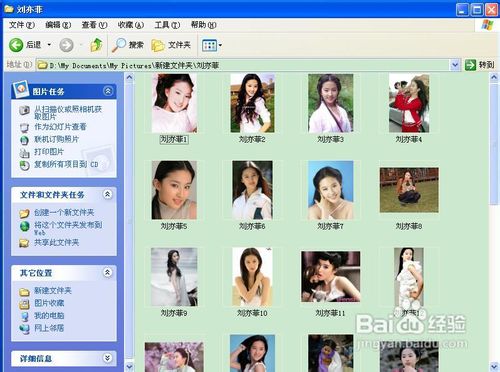Select thumbnail 刘亦菲9
The width and height of the screenshot is (500, 372).
(174, 277)
